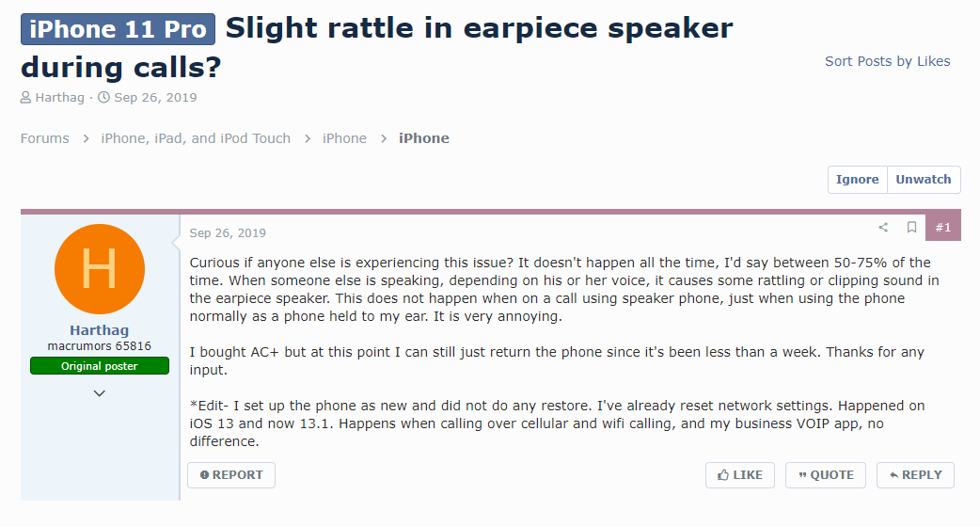Go to Forums breadcrumb

click(45, 138)
